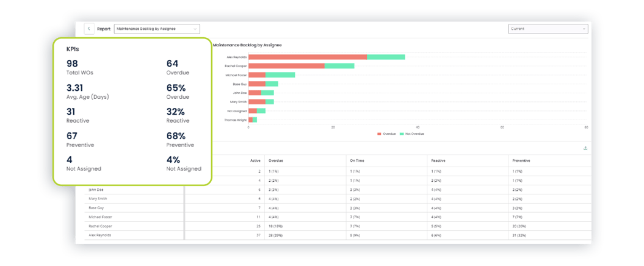The height and width of the screenshot is (266, 644).
Task: Click the Total WOs KPI value
Action: click(x=73, y=64)
